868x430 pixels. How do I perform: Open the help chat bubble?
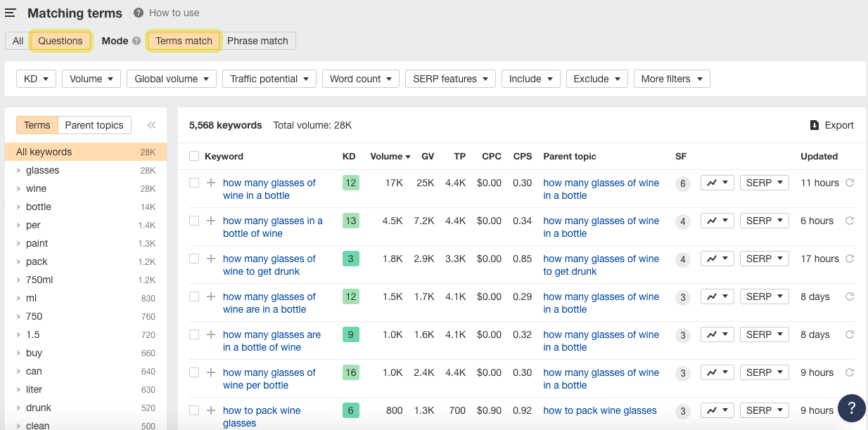click(851, 408)
